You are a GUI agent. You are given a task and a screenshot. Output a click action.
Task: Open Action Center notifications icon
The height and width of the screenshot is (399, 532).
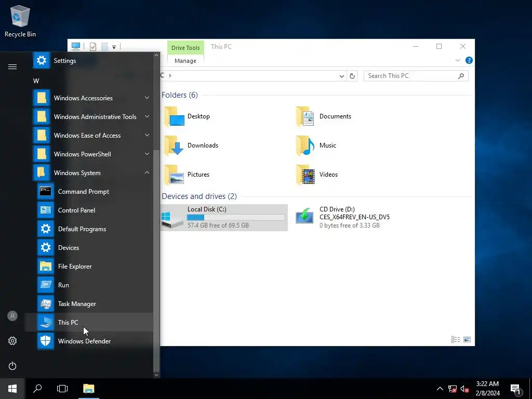[x=516, y=389]
